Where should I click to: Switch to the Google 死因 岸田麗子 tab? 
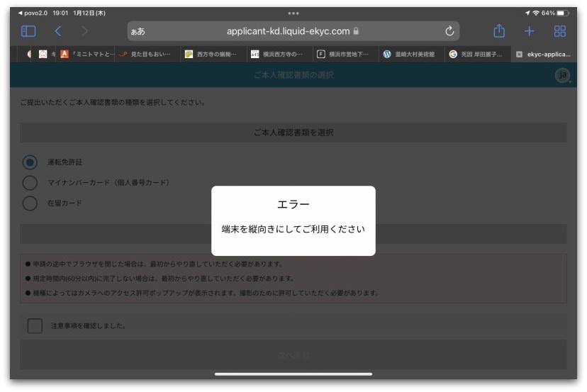point(477,55)
